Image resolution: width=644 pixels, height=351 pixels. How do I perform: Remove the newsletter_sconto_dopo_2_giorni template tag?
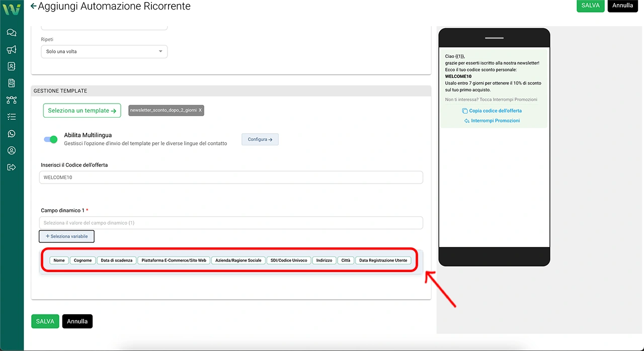pyautogui.click(x=200, y=110)
